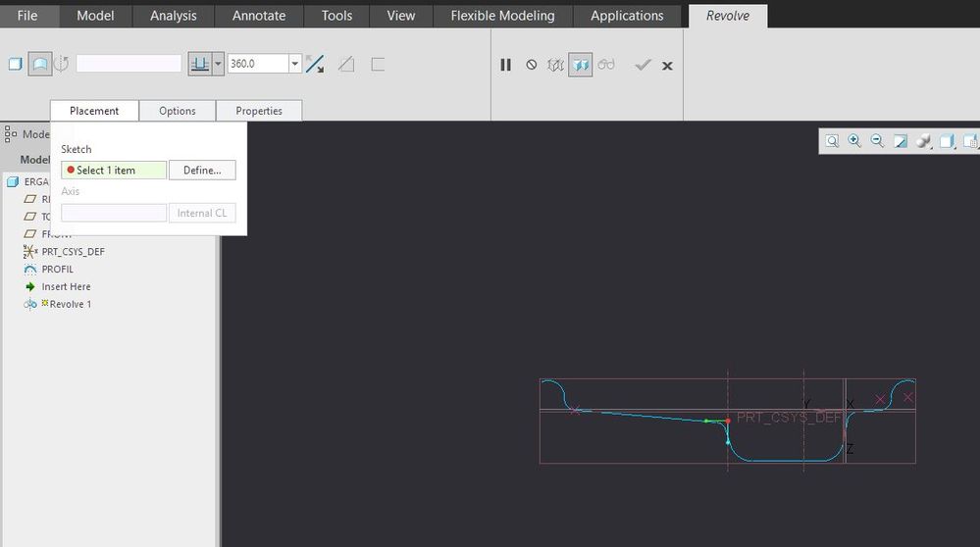Click the red endpoint on the sketch
Screen dimensions: 980x547
[x=728, y=421]
